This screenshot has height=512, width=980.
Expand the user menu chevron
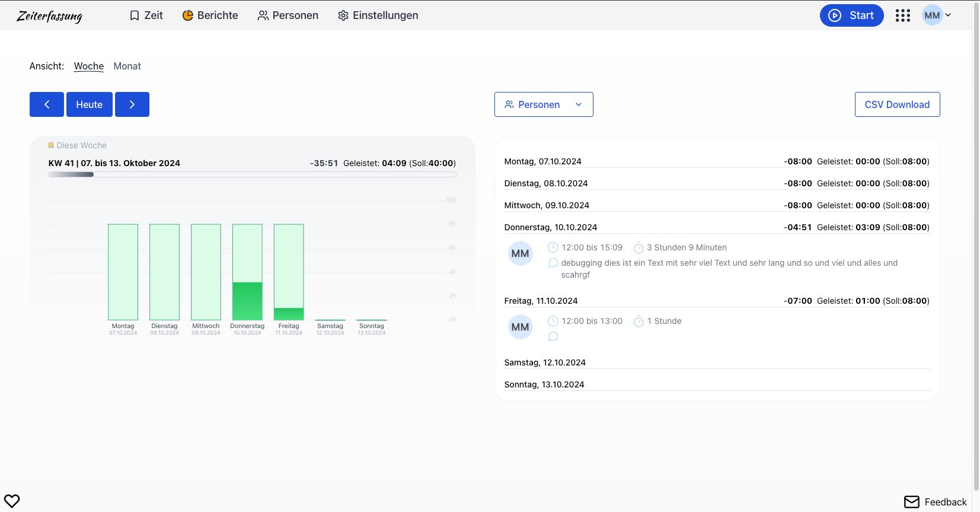click(x=948, y=15)
